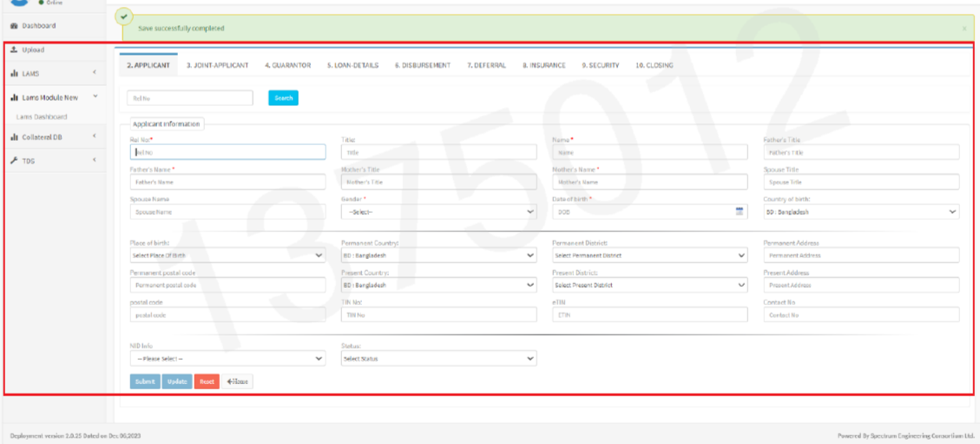The image size is (980, 444).
Task: Open the Lams Dashboard sidebar link
Action: [x=42, y=116]
